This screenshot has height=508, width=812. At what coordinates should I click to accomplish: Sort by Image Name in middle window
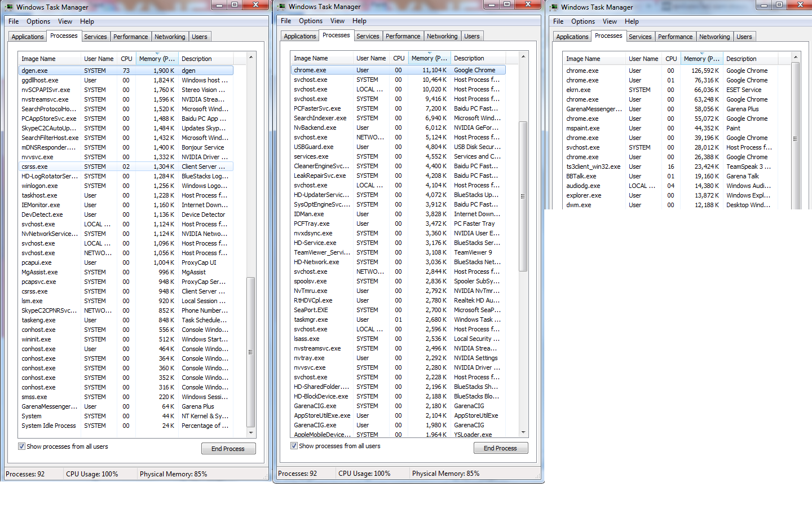pos(322,58)
